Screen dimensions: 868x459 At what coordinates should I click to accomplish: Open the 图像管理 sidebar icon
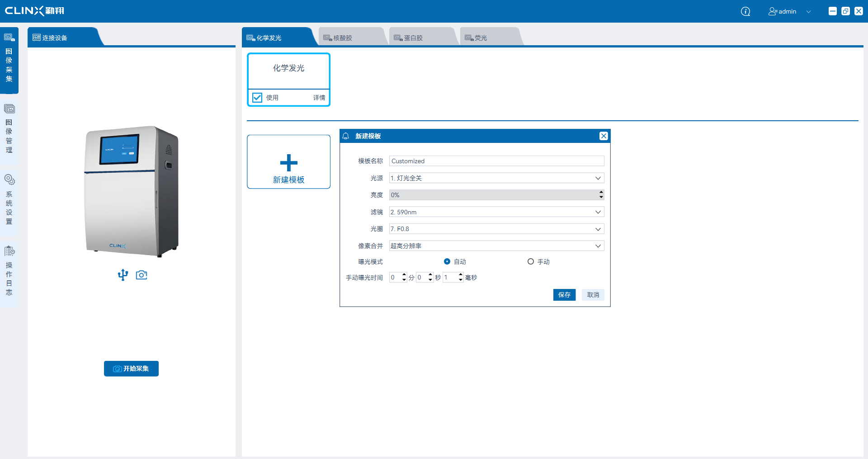click(x=9, y=109)
